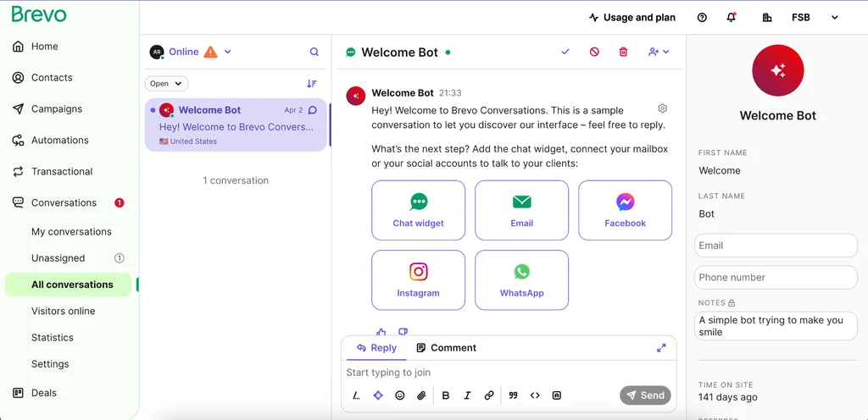This screenshot has height=420, width=868.
Task: Select My conversations
Action: [x=71, y=231]
